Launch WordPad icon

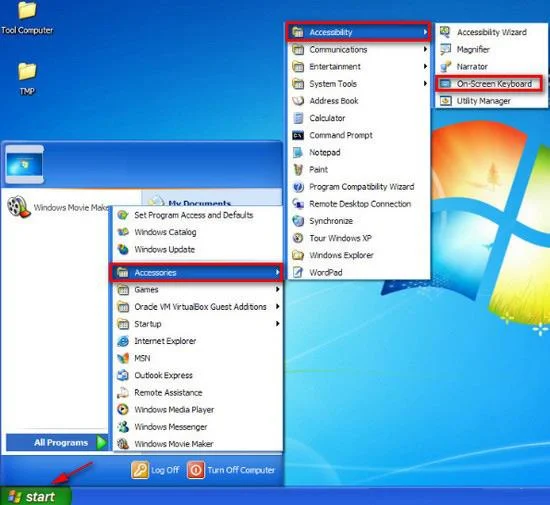click(298, 272)
